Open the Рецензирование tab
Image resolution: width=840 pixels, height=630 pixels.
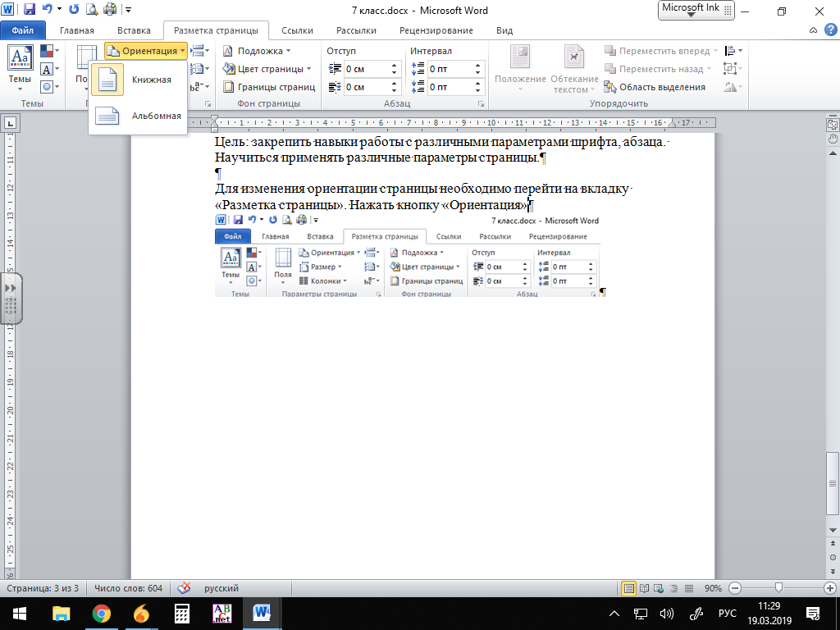[436, 30]
